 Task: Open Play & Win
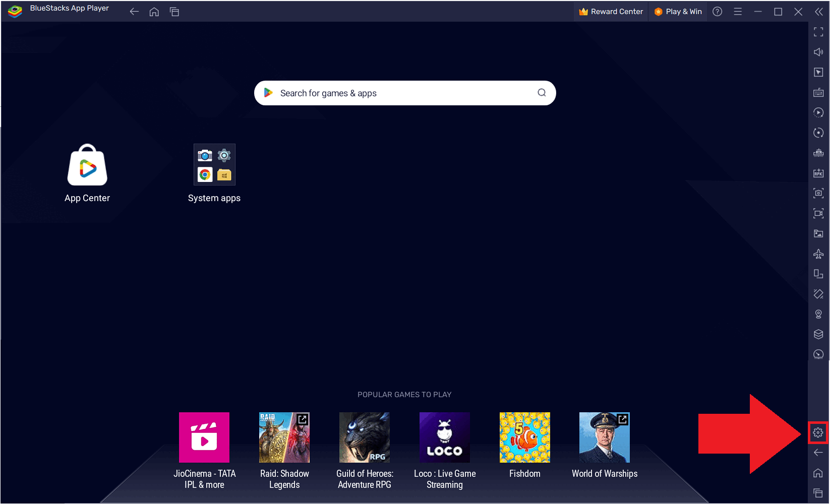(678, 11)
